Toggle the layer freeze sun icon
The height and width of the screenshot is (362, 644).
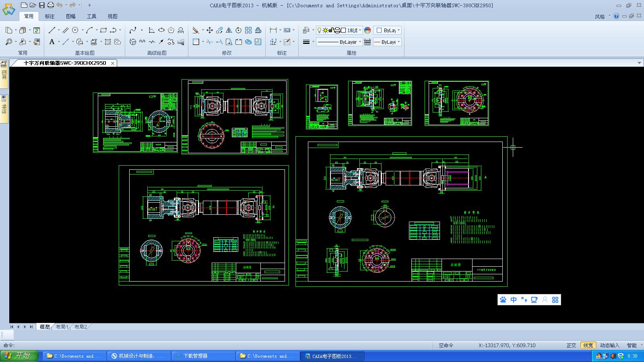coord(325,30)
